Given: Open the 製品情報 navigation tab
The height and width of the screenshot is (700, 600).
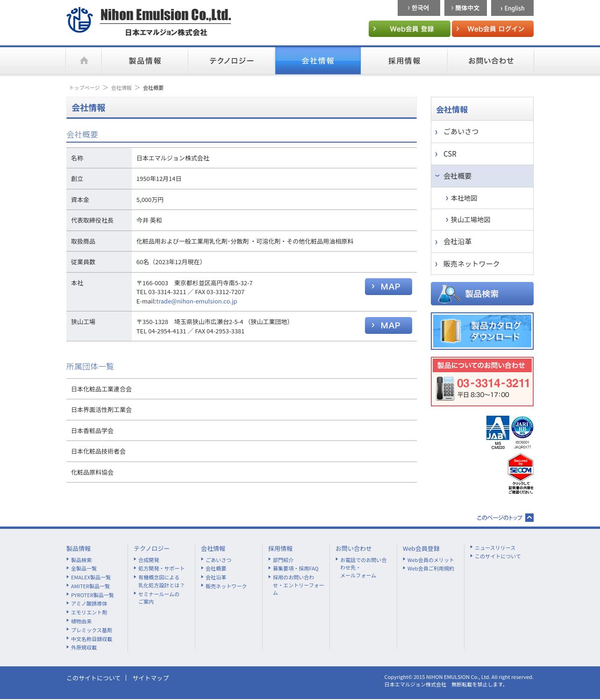Looking at the screenshot, I should coord(145,61).
